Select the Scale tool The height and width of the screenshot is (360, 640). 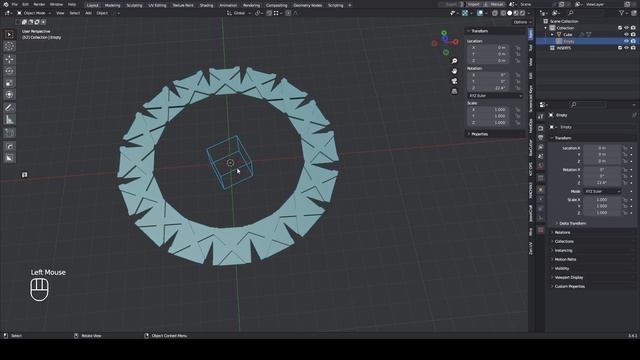(x=9, y=83)
